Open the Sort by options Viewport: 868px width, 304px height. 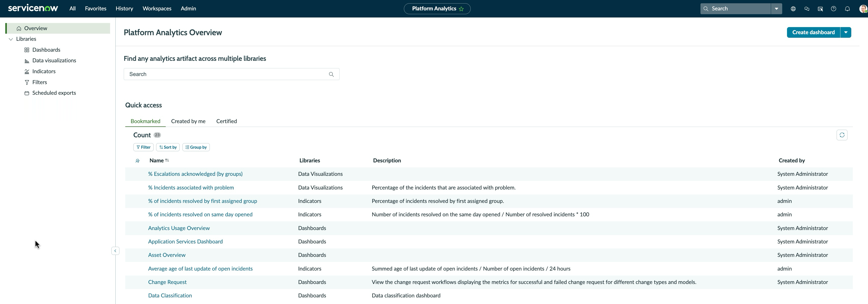(x=168, y=147)
